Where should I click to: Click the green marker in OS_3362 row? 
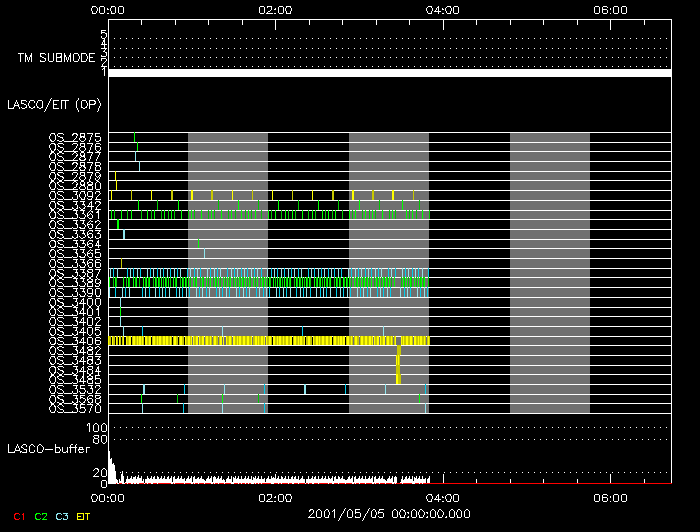pos(118,224)
